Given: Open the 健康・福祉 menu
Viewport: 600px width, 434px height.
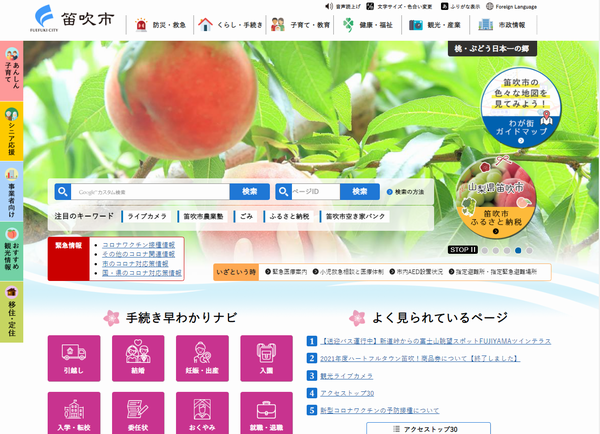Looking at the screenshot, I should point(368,25).
